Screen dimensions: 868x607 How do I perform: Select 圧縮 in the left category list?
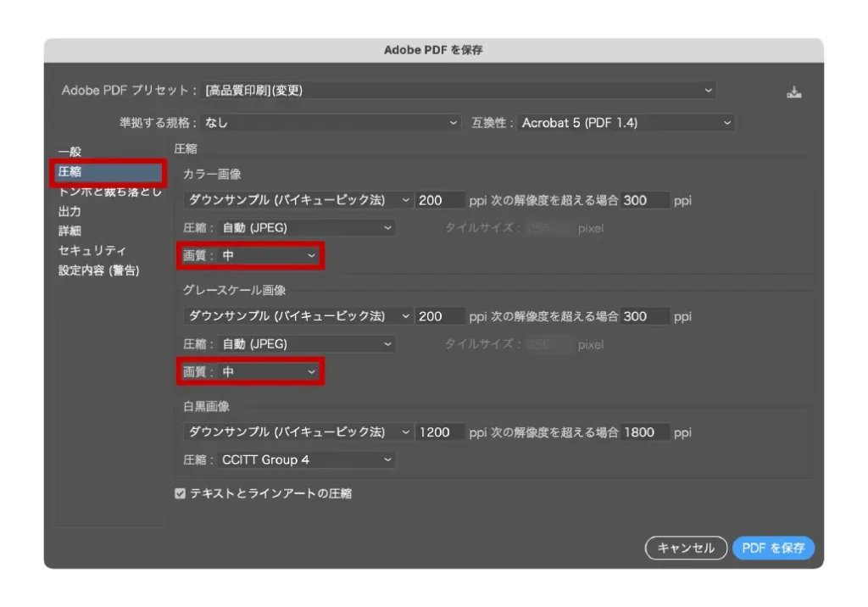tap(70, 171)
